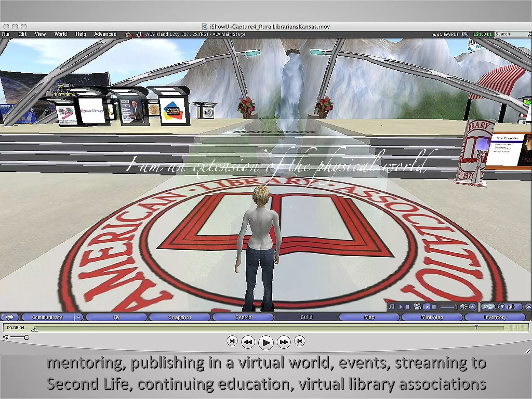The height and width of the screenshot is (399, 532).
Task: Expand the Communicate dropdown arrow
Action: click(79, 317)
